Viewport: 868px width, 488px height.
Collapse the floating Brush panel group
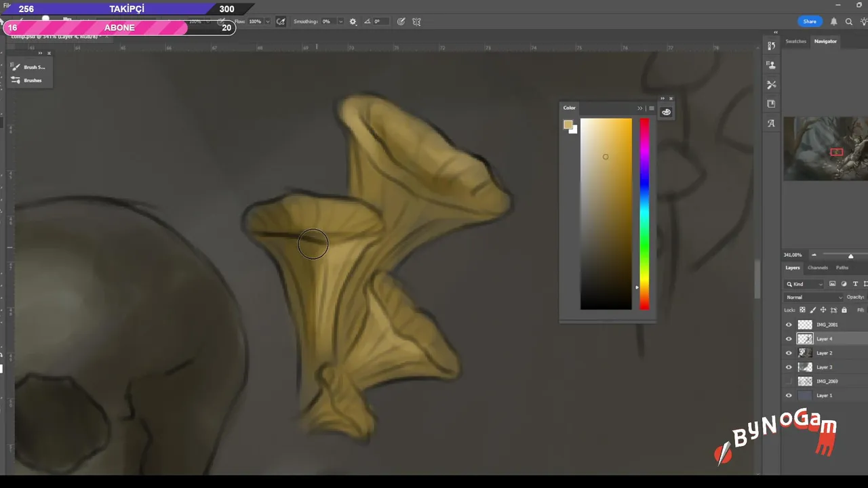click(x=41, y=53)
